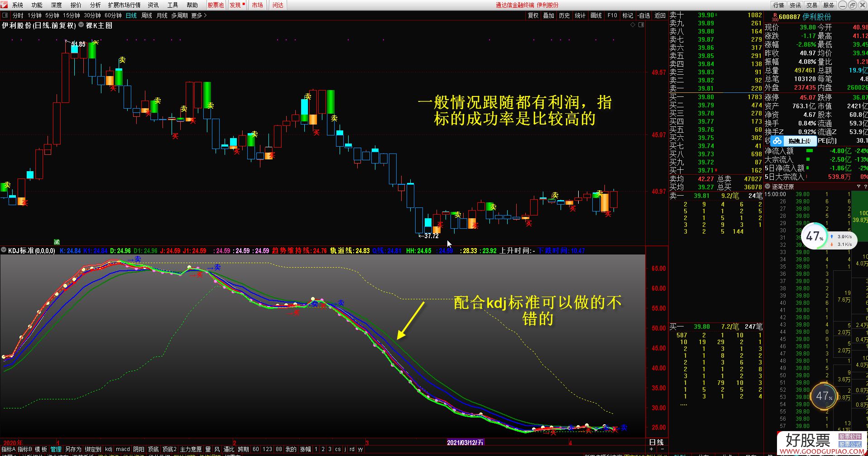
Task: Open the dropdown arrow beside 伊利股份(日线.前复权)
Action: click(x=82, y=25)
